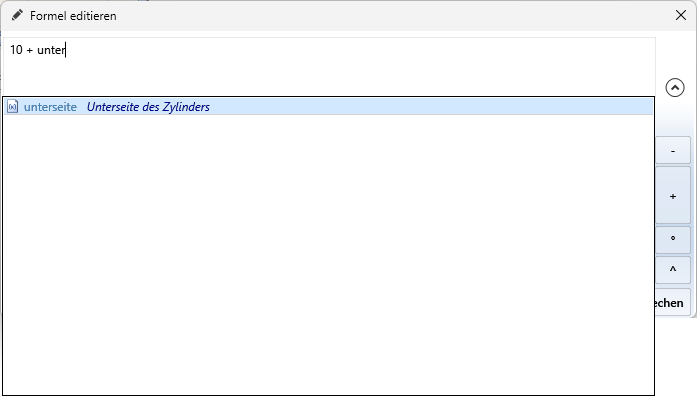697x396 pixels.
Task: Insert the caret power operator
Action: pyautogui.click(x=673, y=269)
